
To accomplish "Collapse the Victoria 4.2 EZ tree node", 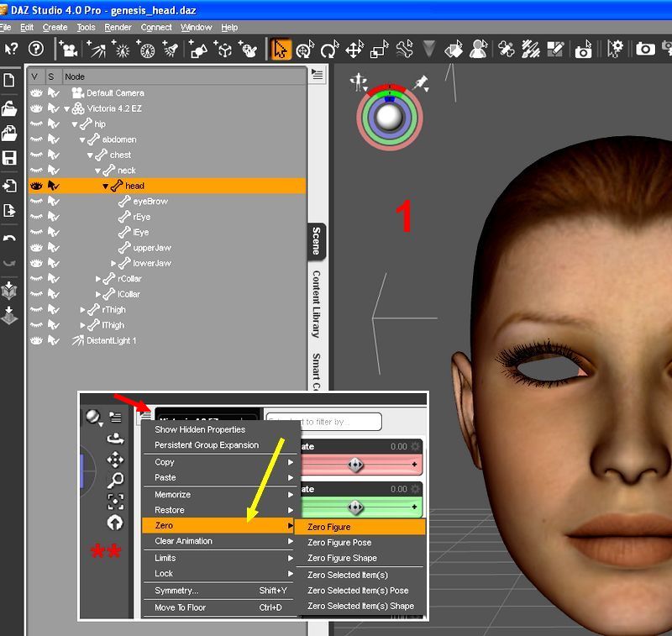I will (x=67, y=109).
